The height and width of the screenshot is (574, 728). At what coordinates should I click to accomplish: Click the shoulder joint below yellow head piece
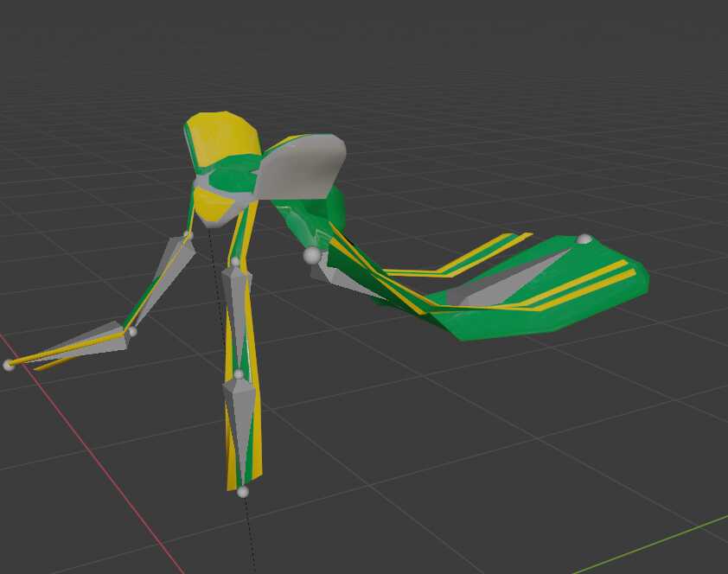pos(188,234)
